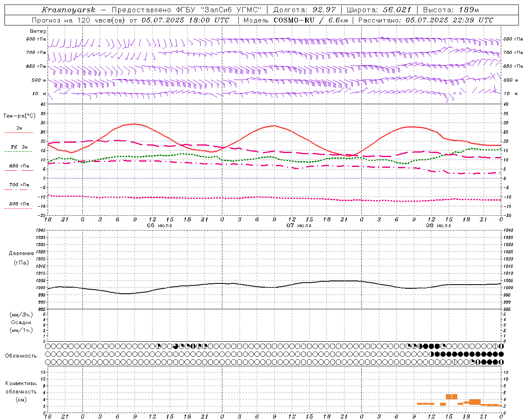Click the 06 июля date label
This screenshot has height=420, width=525.
160,226
